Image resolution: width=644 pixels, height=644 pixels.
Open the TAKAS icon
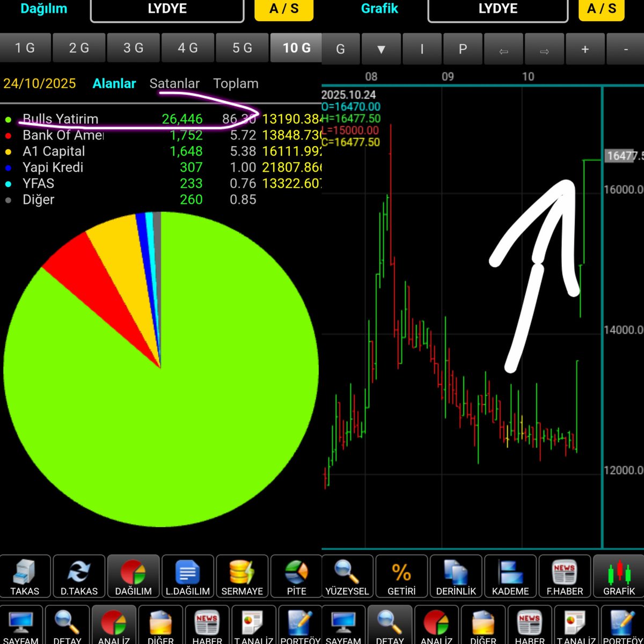pos(25,577)
